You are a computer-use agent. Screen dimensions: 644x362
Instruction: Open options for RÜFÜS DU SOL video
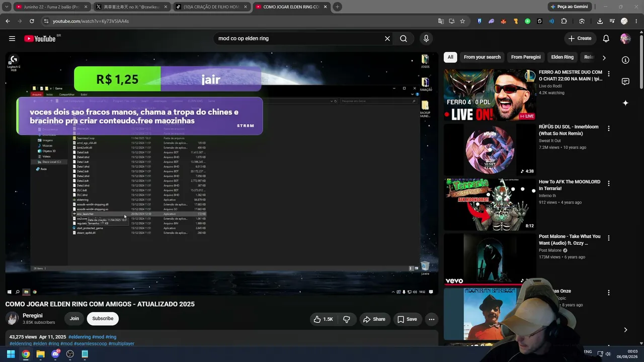tap(608, 129)
